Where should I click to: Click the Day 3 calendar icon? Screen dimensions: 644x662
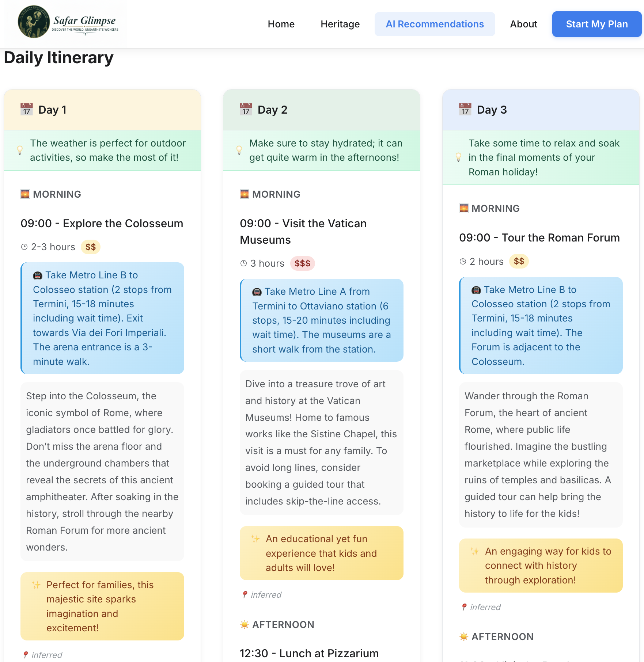[x=465, y=109]
